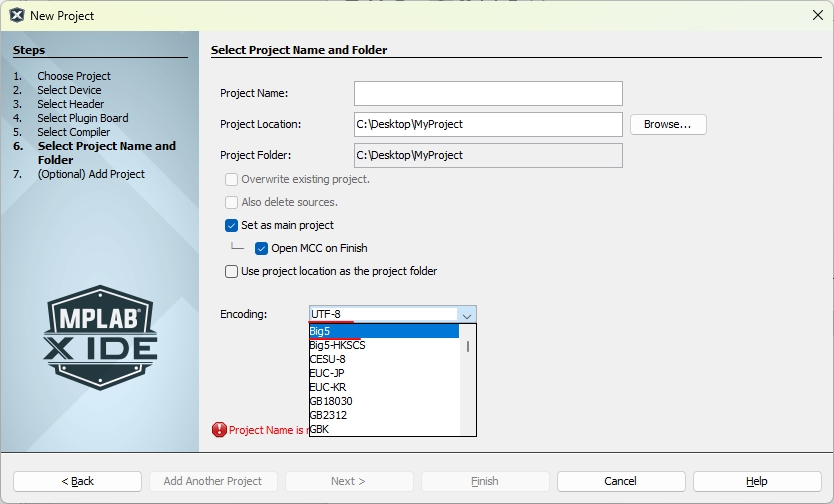Image resolution: width=834 pixels, height=504 pixels.
Task: Focus the Project Name text field
Action: [488, 94]
